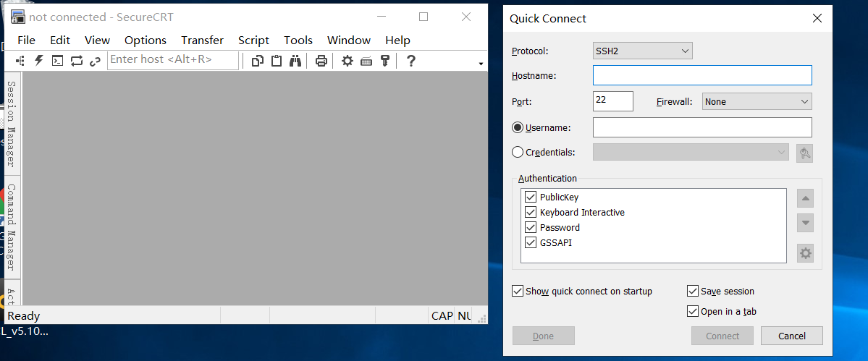
Task: Click the Help question mark icon
Action: (410, 61)
